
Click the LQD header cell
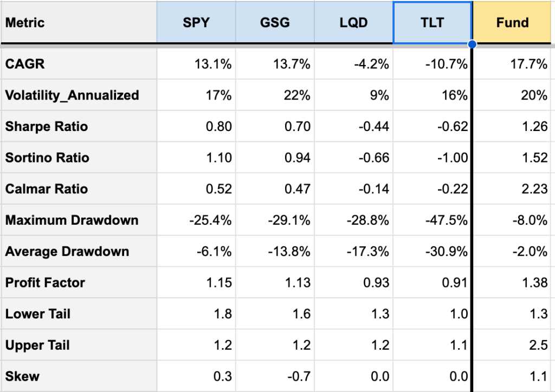pyautogui.click(x=353, y=23)
